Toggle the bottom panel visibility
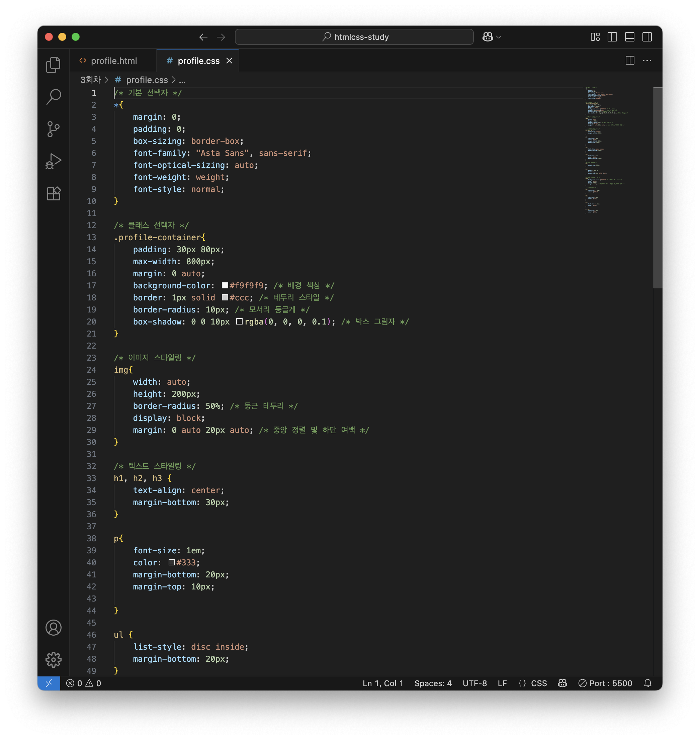700x740 pixels. (x=629, y=37)
